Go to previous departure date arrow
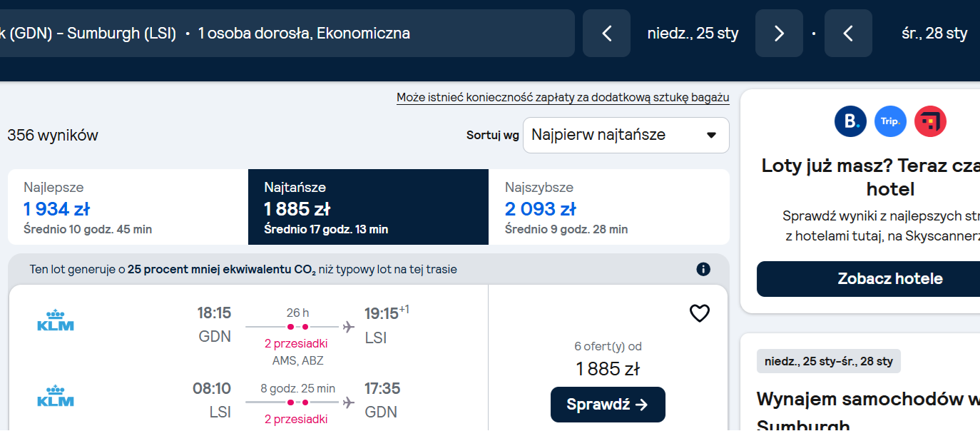This screenshot has height=441, width=980. [x=606, y=33]
